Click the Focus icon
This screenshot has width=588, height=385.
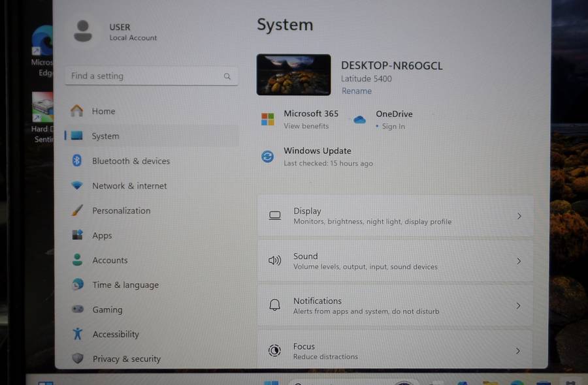click(275, 350)
